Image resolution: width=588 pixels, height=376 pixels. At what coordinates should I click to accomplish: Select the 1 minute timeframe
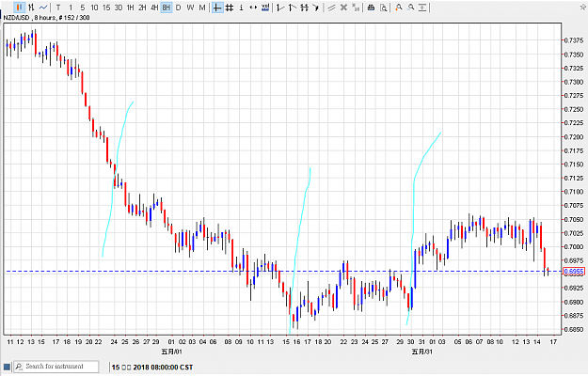[71, 8]
